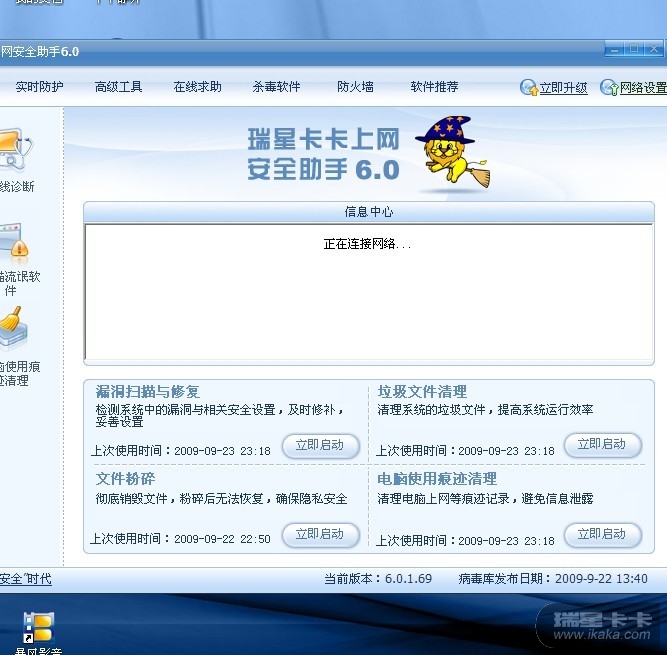
Task: Start 垃圾文件清理 with 立即启动
Action: click(x=603, y=445)
